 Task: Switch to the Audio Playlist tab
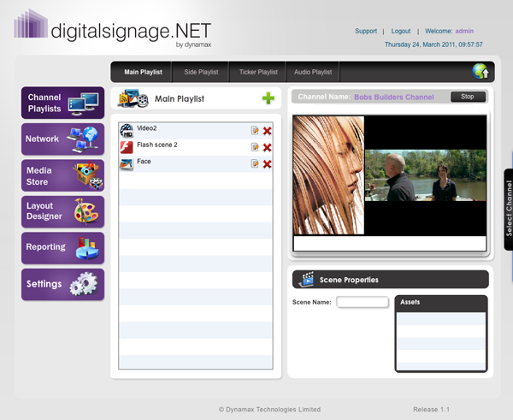[313, 72]
